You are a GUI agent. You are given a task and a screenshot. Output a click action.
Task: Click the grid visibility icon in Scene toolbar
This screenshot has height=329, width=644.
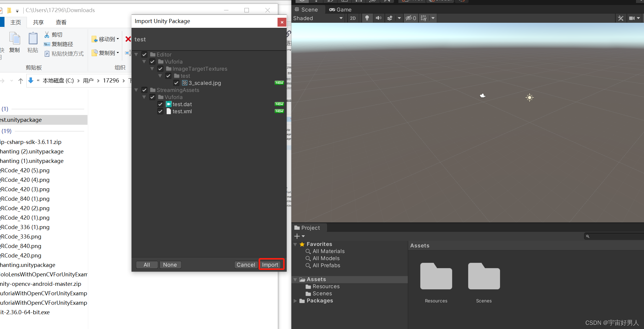click(x=424, y=18)
